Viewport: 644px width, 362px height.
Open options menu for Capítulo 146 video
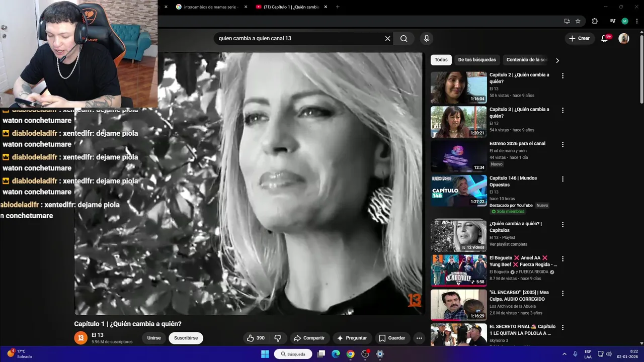tap(562, 179)
